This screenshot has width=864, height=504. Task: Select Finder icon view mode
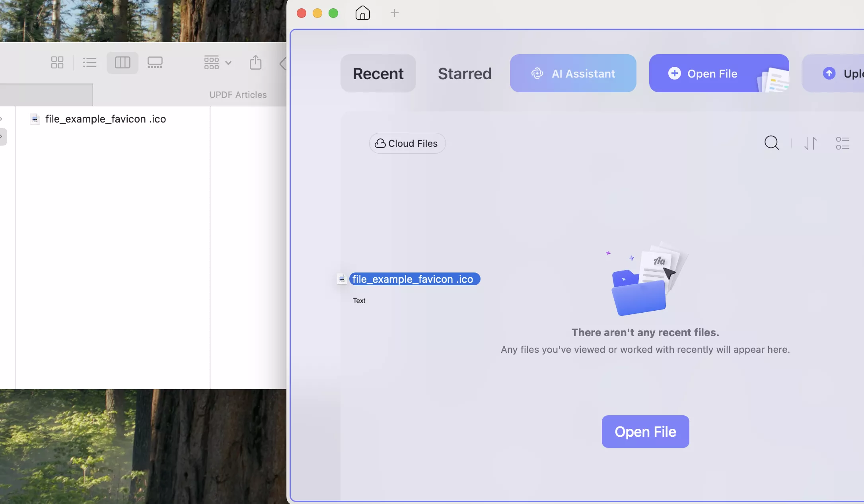tap(57, 62)
